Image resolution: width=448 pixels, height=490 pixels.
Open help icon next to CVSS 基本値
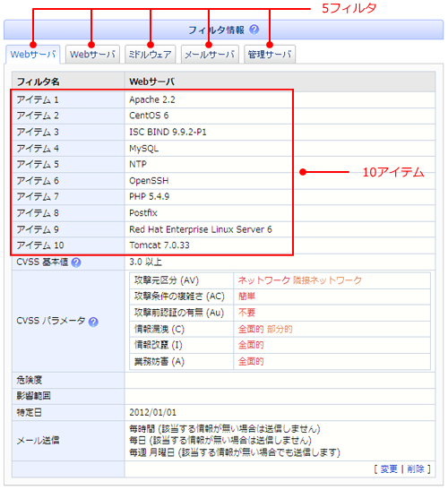pyautogui.click(x=76, y=262)
